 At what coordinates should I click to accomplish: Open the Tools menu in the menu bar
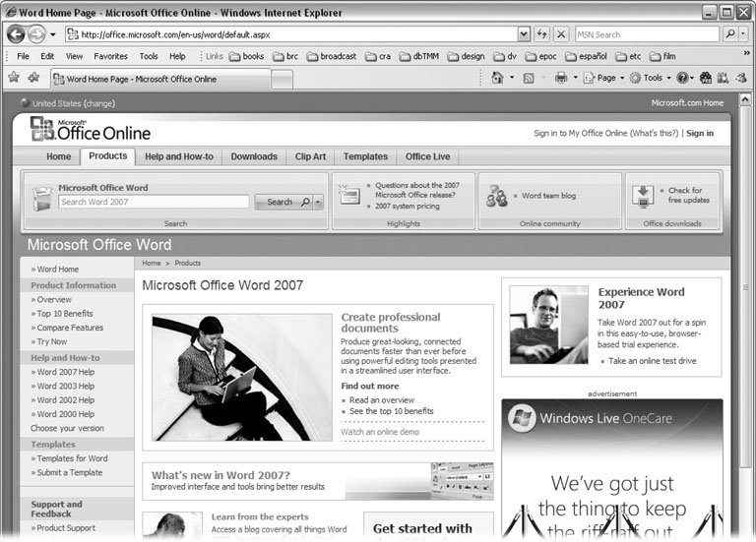coord(149,56)
